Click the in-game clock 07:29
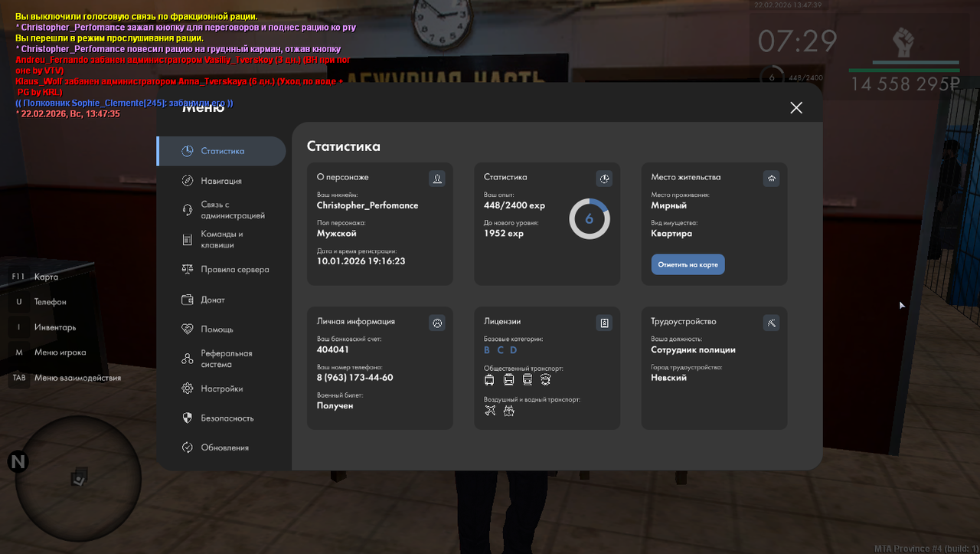Screen dimensions: 980x554 point(798,41)
